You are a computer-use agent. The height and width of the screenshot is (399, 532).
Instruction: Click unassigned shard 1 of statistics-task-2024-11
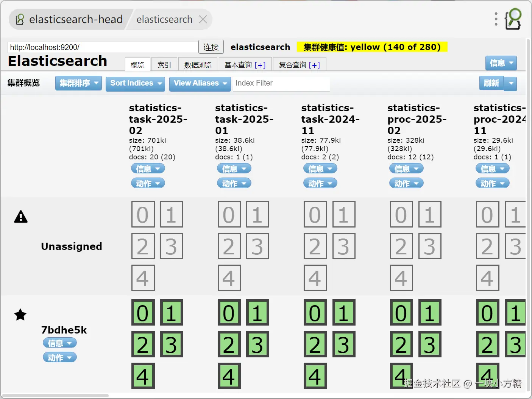pyautogui.click(x=344, y=214)
